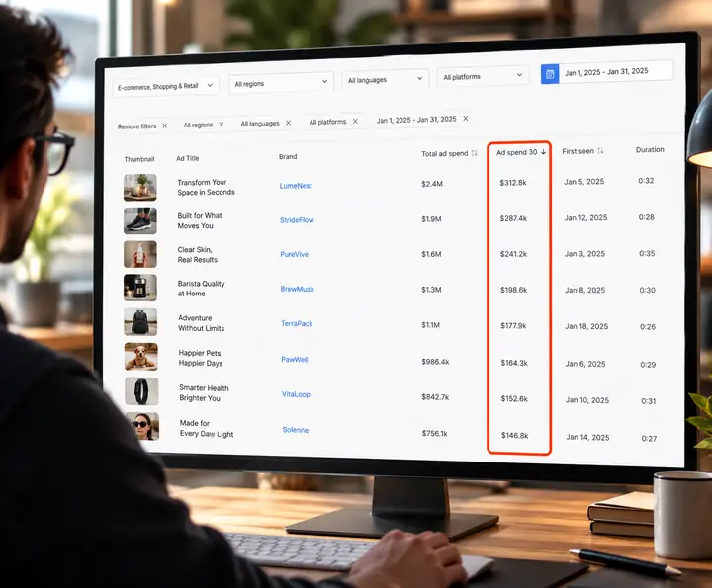Visit the BrewMuse brand page

[297, 289]
